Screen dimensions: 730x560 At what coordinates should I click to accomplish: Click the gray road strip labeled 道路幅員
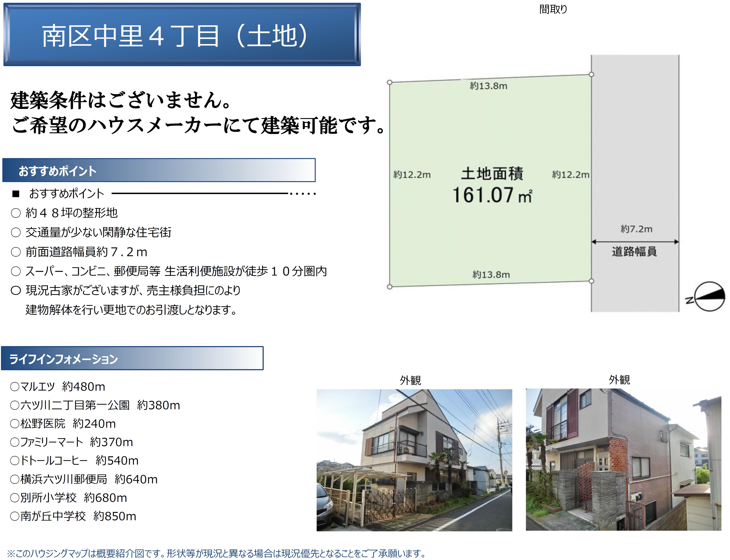(635, 150)
